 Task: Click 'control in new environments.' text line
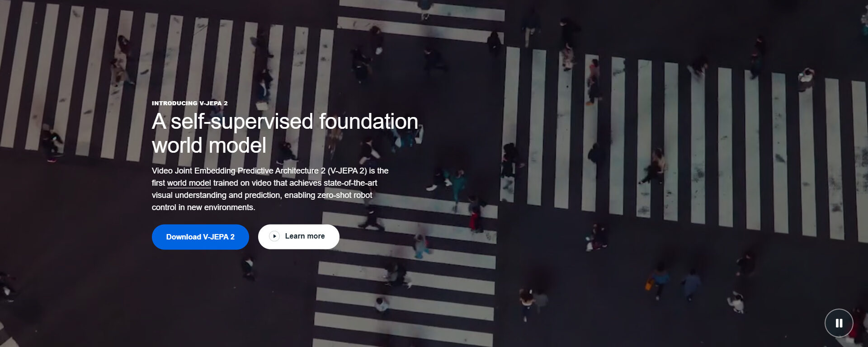[203, 207]
